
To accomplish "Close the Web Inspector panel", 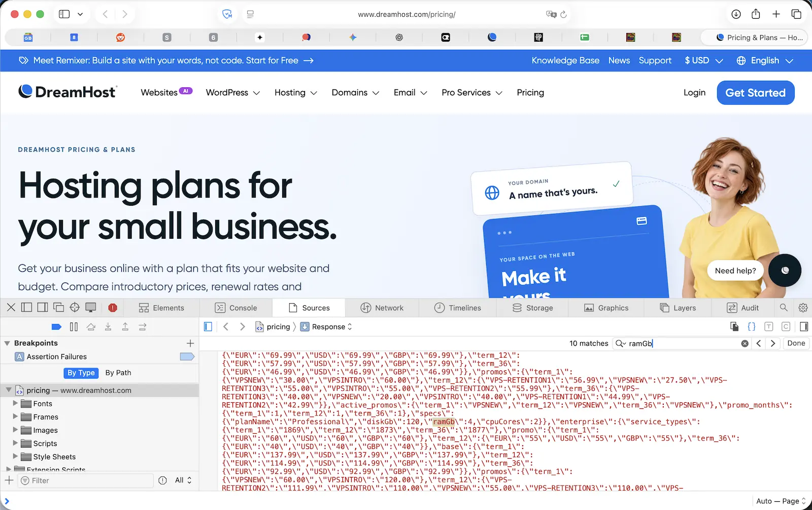I will click(x=11, y=307).
